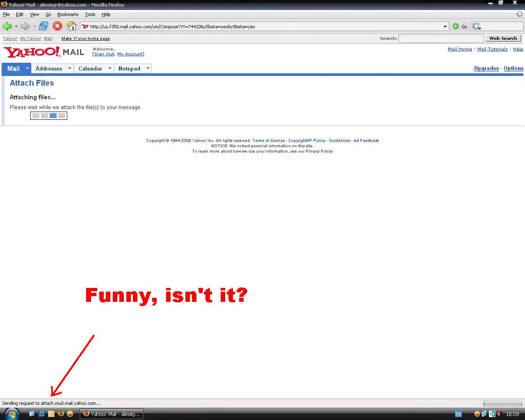Click the Firefox throbber activity icon
This screenshot has height=420, width=525.
520,14
